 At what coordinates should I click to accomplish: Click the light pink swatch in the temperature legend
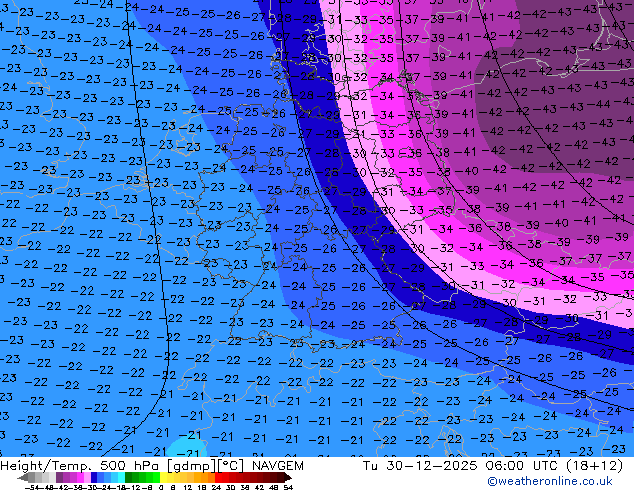tap(87, 478)
